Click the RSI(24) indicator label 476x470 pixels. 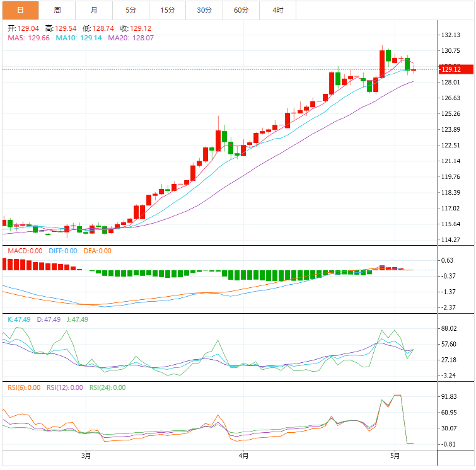pyautogui.click(x=107, y=387)
